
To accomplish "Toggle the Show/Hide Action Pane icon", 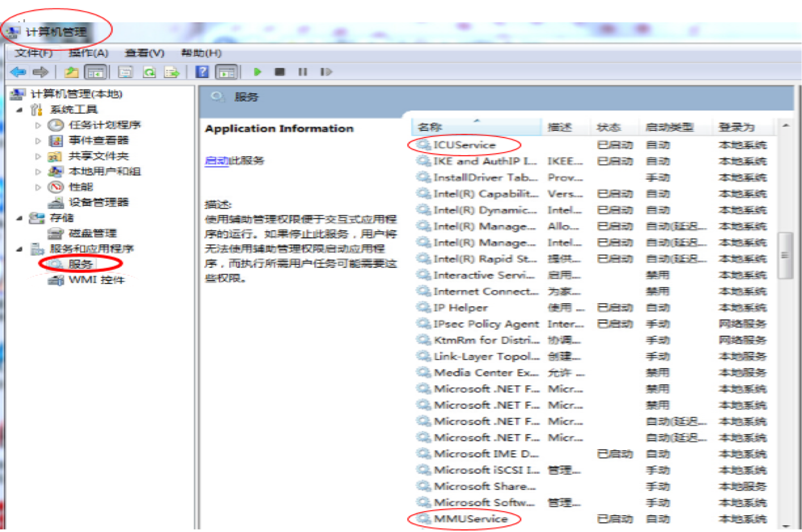I will click(227, 72).
